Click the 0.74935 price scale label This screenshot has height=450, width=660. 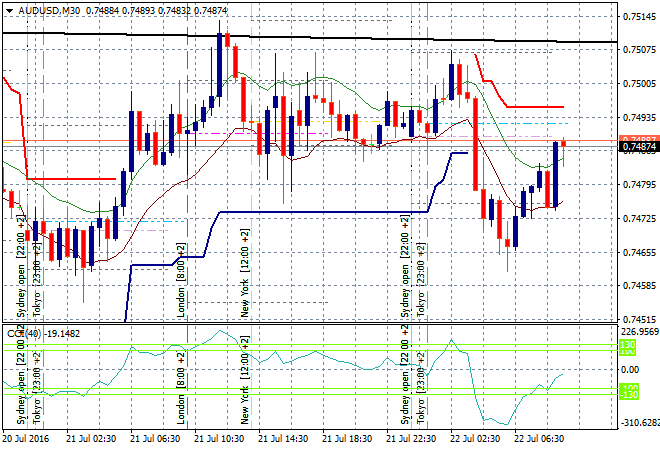tap(639, 117)
